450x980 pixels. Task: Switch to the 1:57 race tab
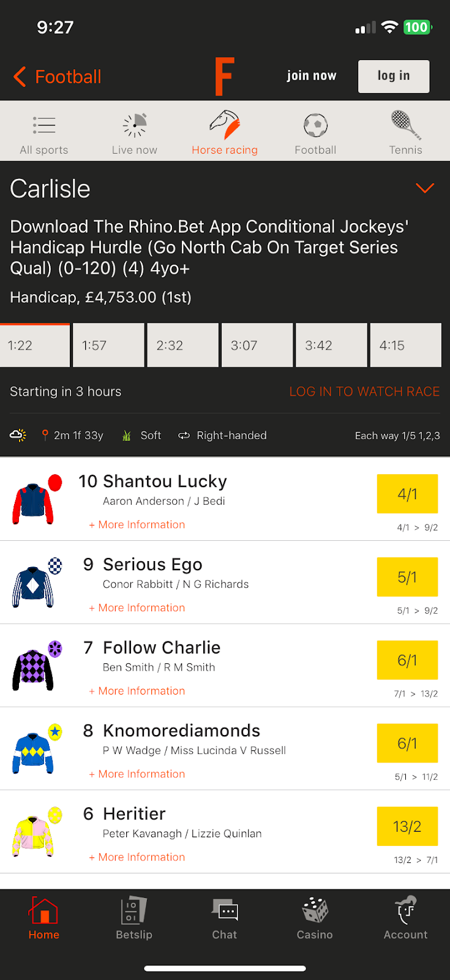pos(108,345)
